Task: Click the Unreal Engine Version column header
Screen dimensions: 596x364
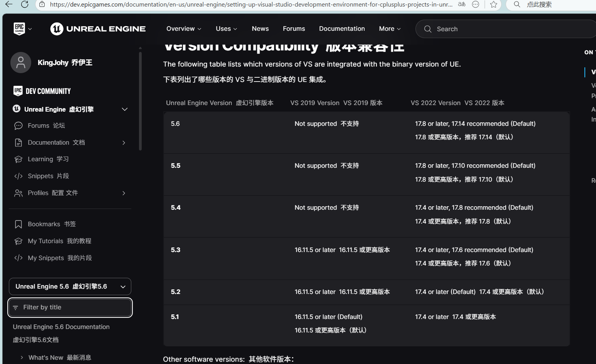Action: point(219,103)
